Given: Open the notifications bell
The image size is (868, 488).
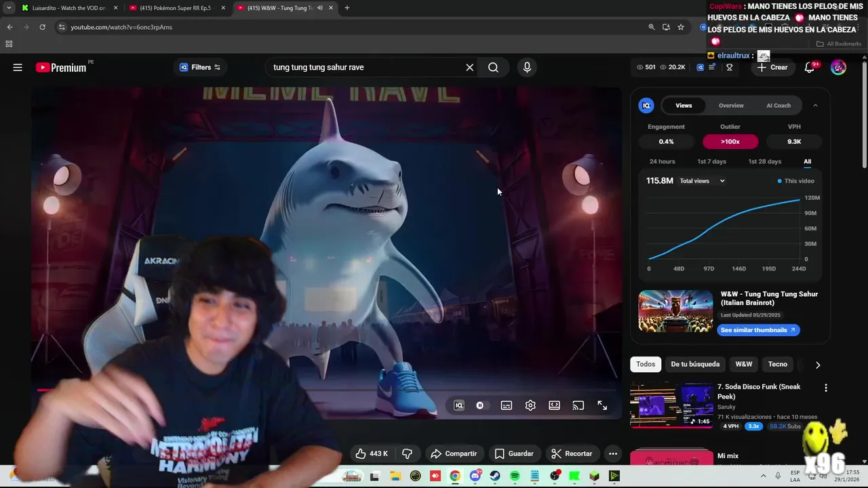Looking at the screenshot, I should 810,67.
